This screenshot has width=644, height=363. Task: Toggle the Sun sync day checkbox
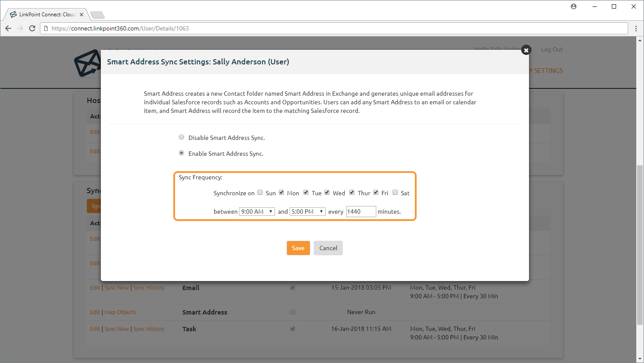(x=260, y=192)
